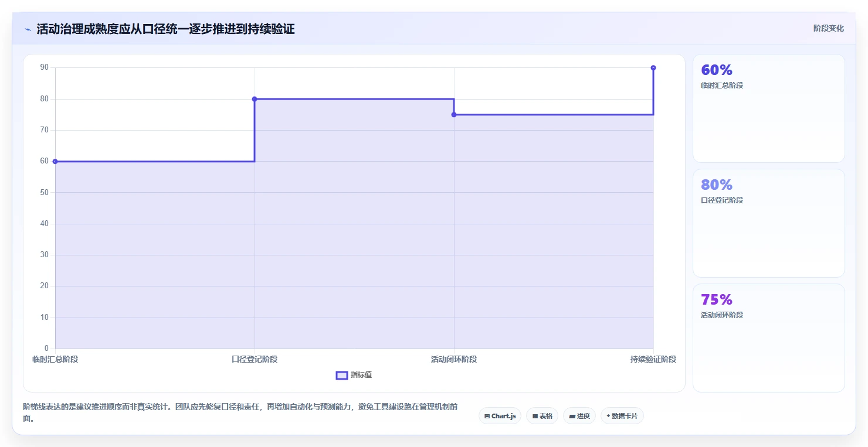Click the data point at value 75
868x447 pixels.
(x=454, y=115)
